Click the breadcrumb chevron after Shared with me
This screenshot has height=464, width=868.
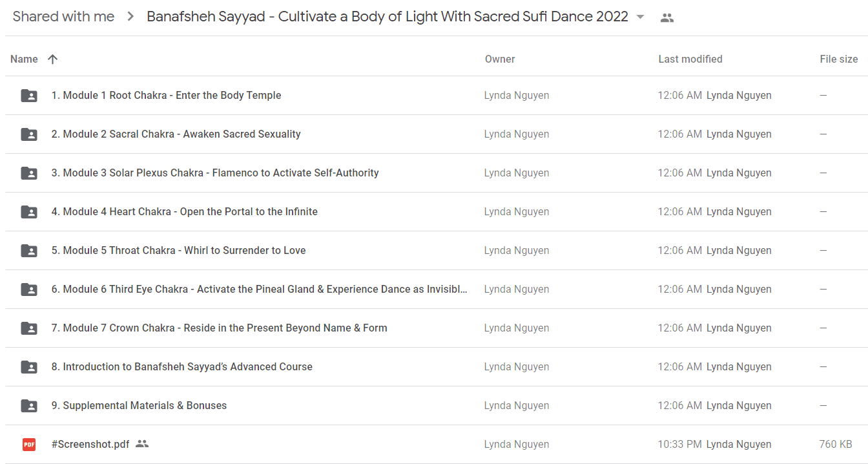(x=131, y=17)
